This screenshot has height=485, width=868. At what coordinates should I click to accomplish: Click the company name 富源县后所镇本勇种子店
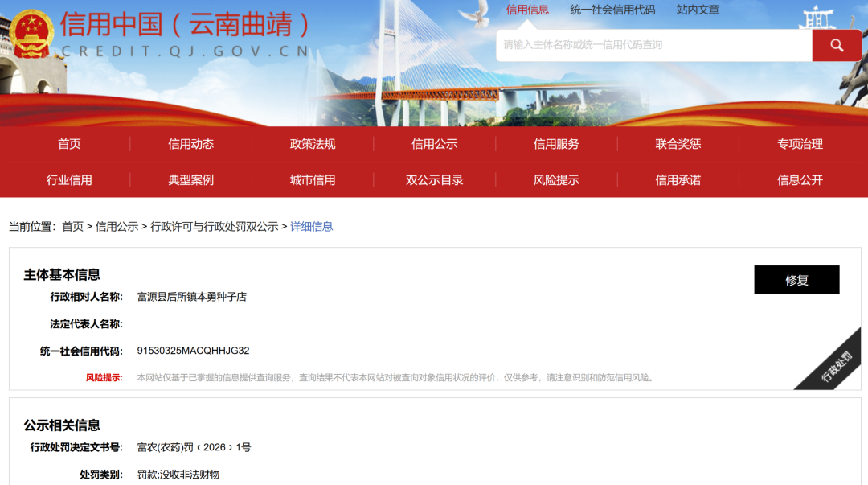click(191, 297)
